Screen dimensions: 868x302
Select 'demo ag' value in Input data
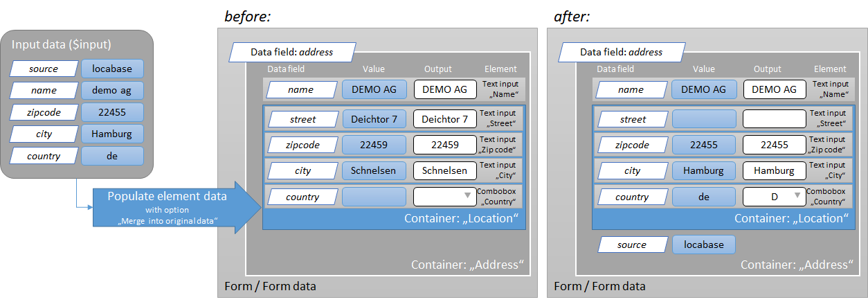pos(113,90)
